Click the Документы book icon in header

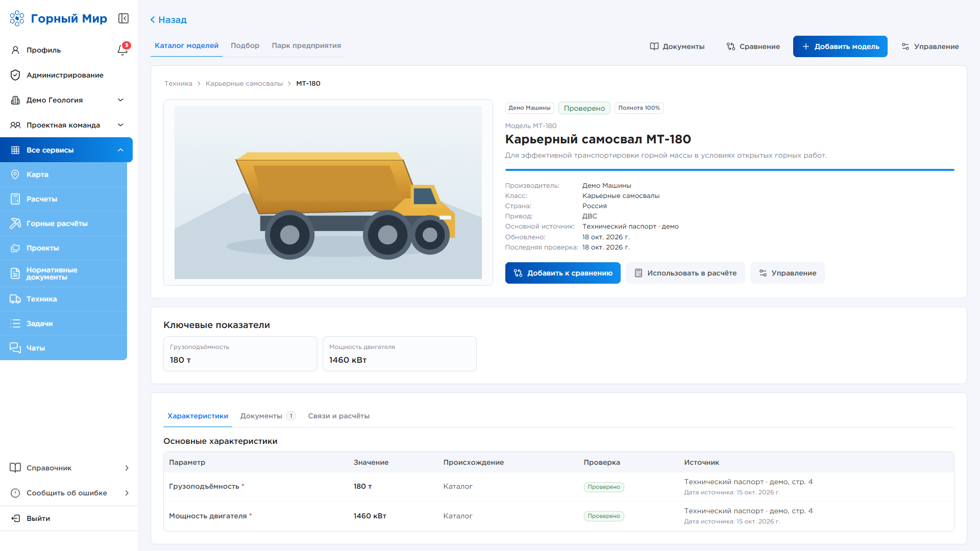click(x=654, y=46)
